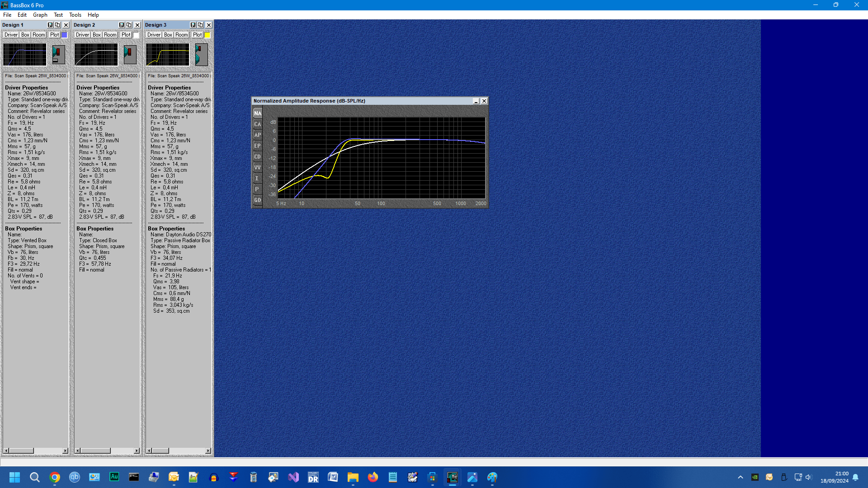Open the Driver settings for Design 3

[154, 35]
